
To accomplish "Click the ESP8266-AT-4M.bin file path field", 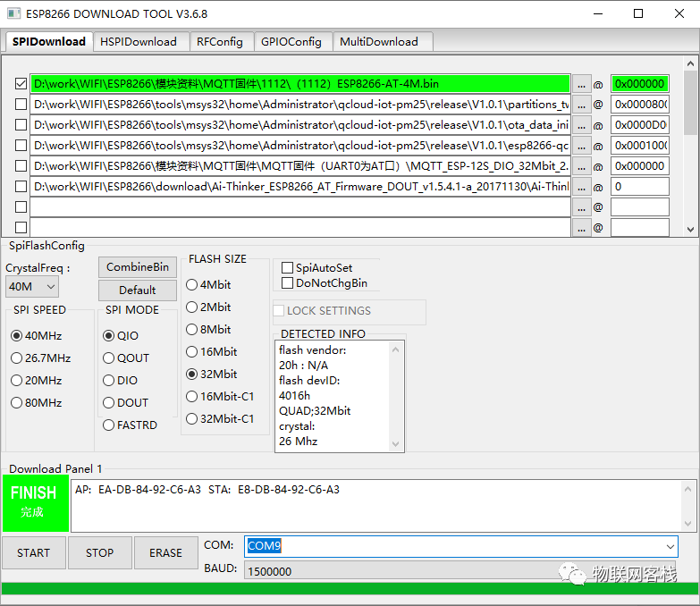I will tap(300, 84).
